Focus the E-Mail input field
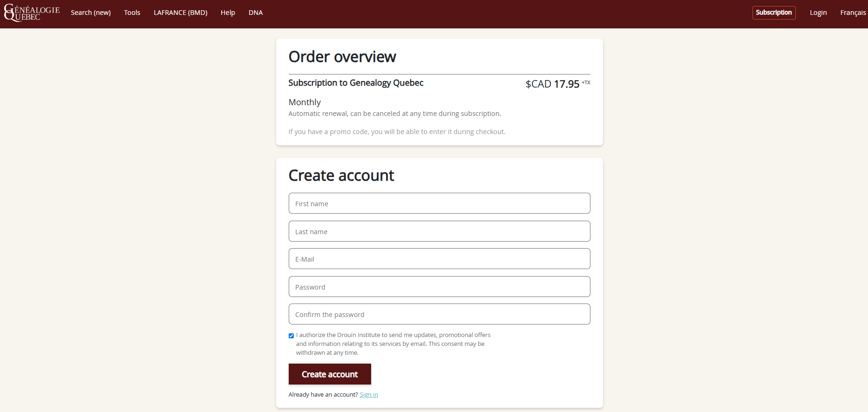Viewport: 868px width, 412px height. point(440,259)
